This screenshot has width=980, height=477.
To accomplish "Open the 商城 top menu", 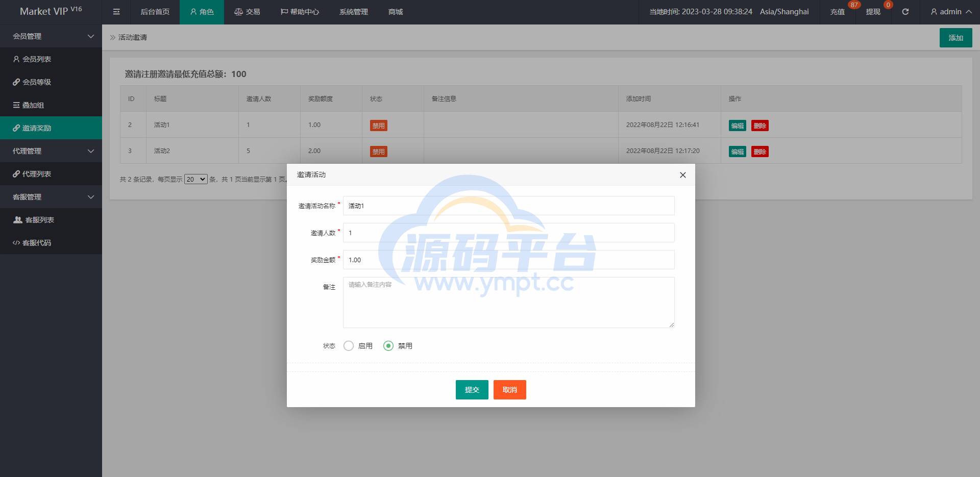I will click(396, 12).
